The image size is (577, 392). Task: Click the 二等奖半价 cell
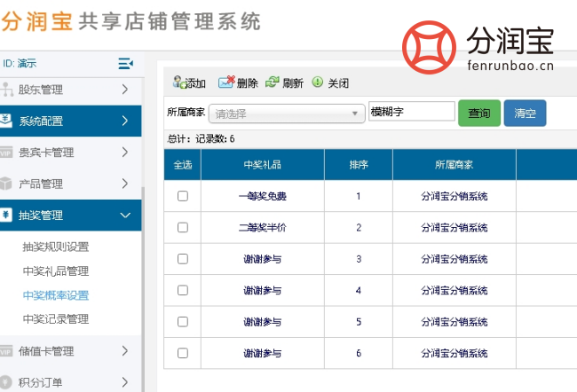(263, 228)
